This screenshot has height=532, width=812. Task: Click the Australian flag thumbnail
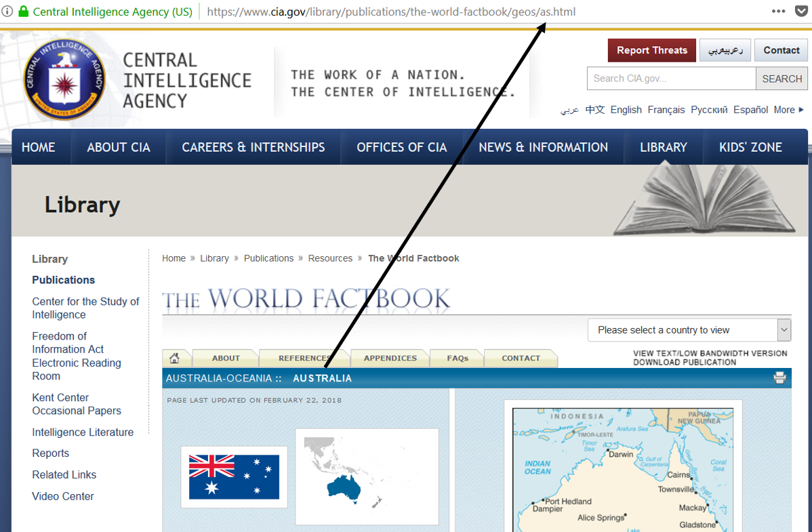234,476
